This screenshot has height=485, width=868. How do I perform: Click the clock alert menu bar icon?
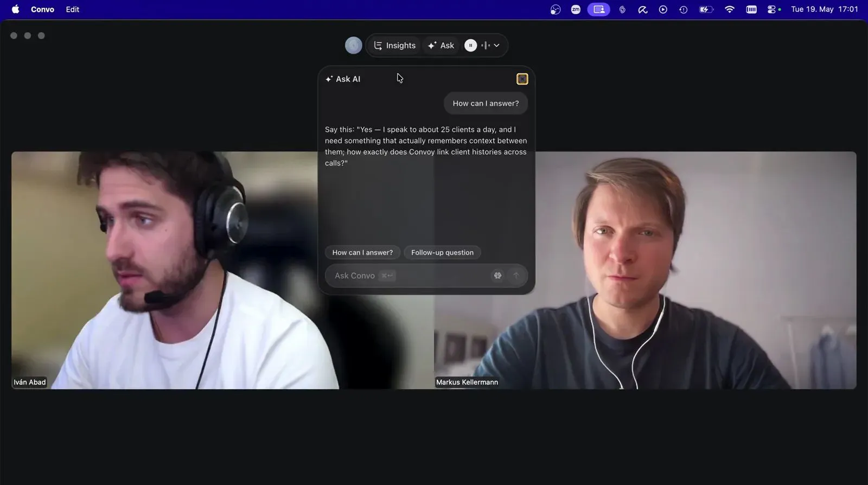[x=683, y=9]
